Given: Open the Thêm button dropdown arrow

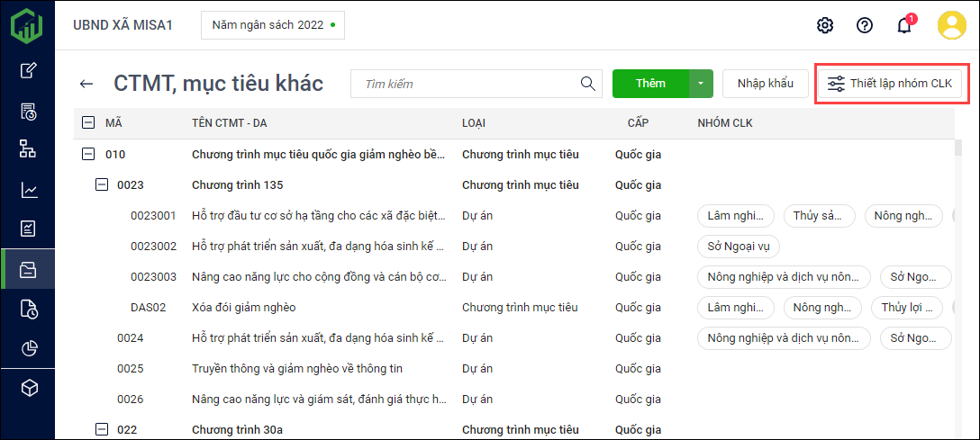Looking at the screenshot, I should (x=701, y=84).
